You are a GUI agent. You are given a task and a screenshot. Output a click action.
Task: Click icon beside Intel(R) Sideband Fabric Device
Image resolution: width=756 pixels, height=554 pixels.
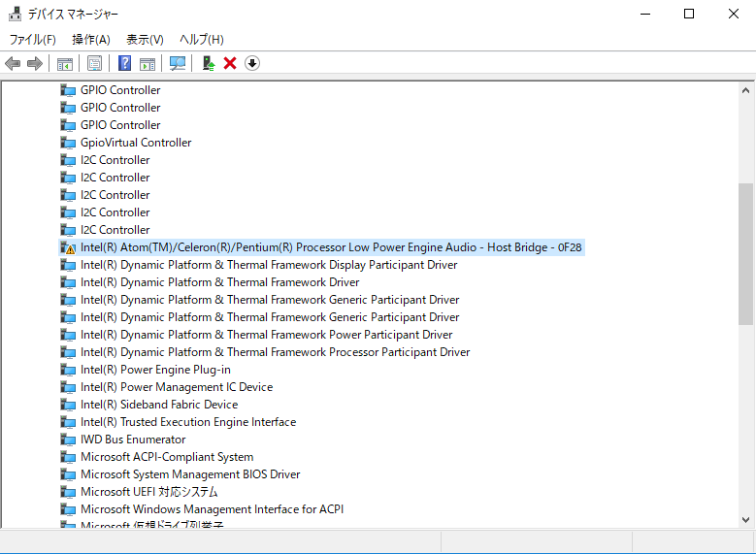coord(68,405)
